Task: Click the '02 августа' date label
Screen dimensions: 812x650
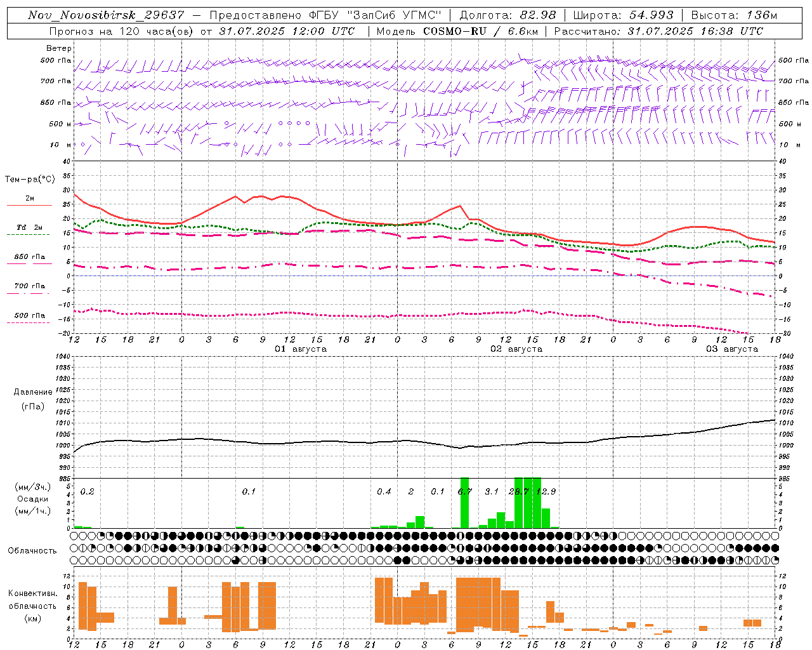Action: [x=516, y=349]
